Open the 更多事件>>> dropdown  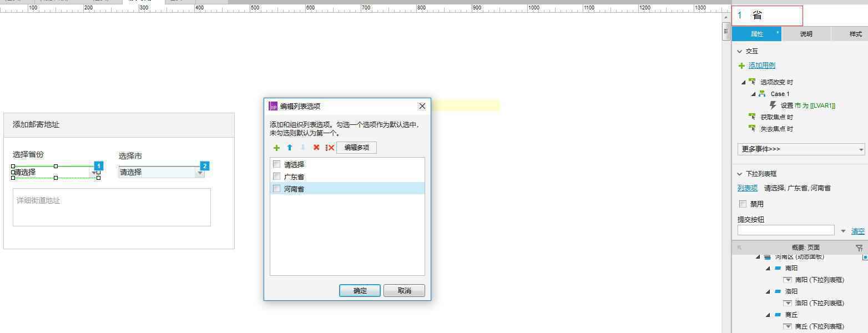[x=801, y=149]
